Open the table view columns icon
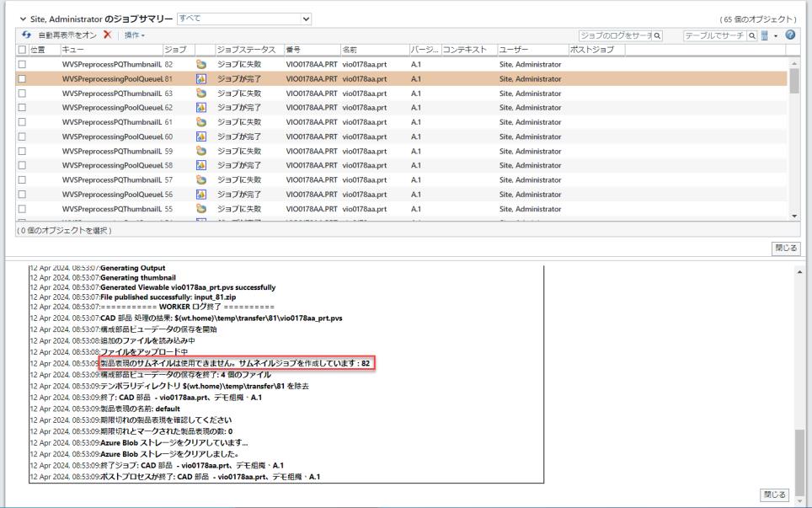This screenshot has width=812, height=508. coord(765,35)
